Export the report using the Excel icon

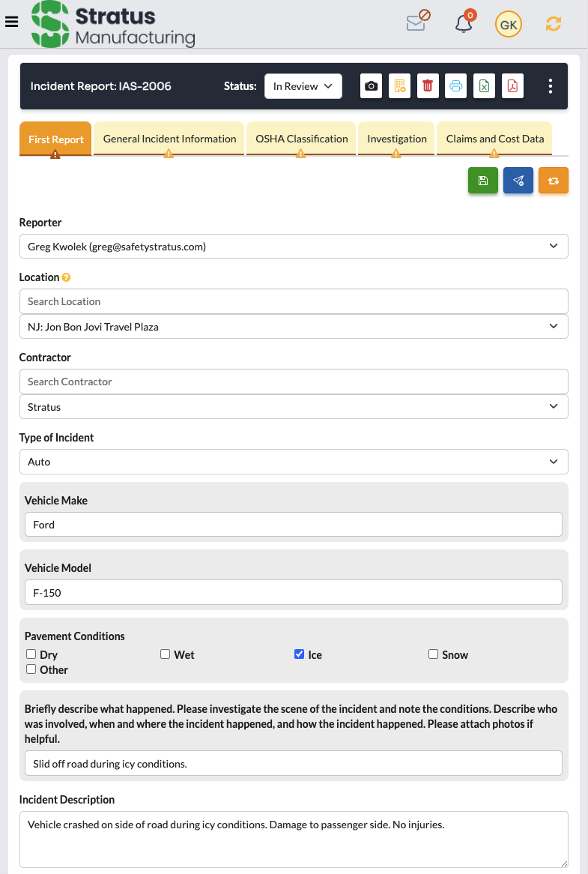(484, 86)
